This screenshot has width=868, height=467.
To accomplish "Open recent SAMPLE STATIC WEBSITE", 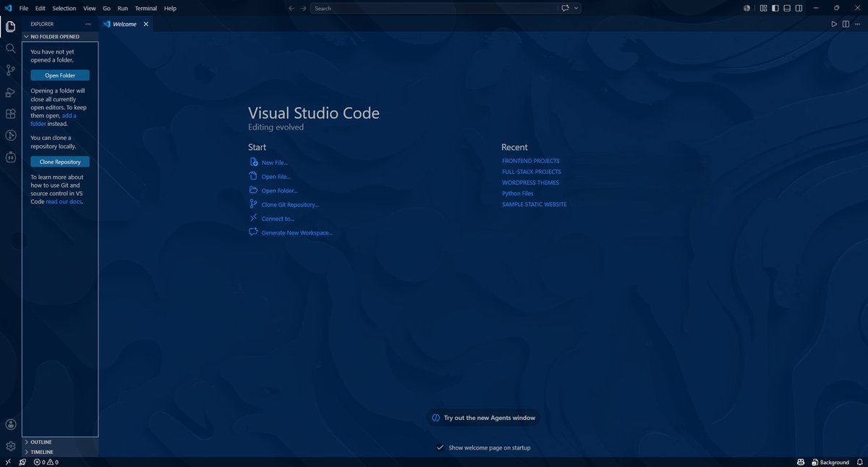I will (535, 204).
